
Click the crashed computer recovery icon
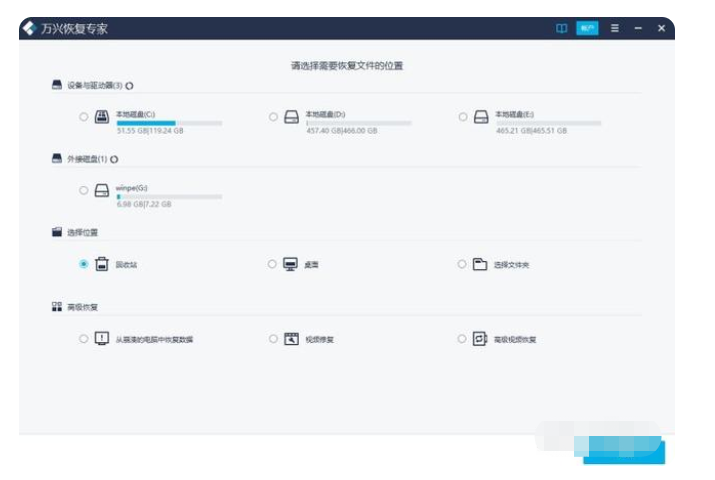pos(101,339)
